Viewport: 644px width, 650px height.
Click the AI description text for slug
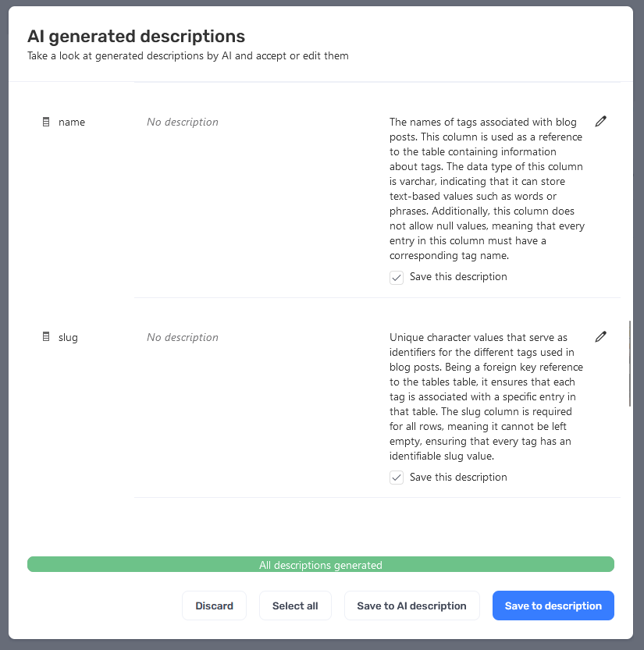486,396
